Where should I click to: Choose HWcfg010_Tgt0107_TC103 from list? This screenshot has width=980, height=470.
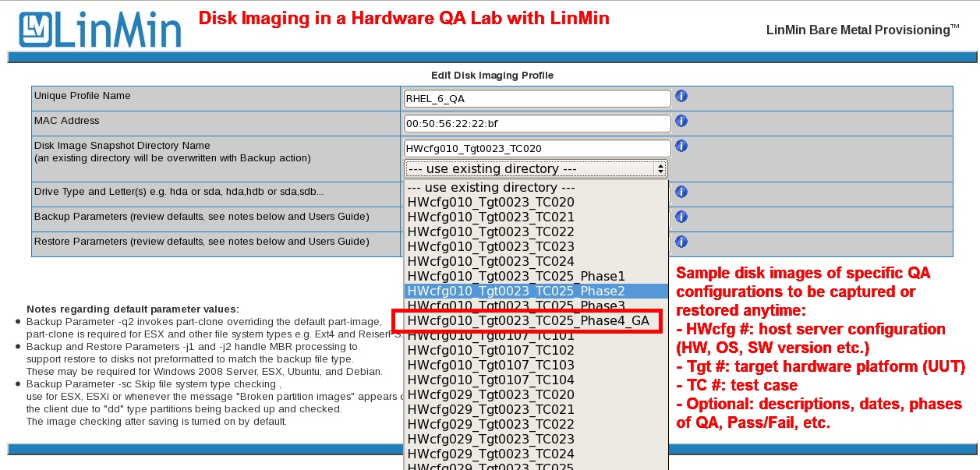[536, 366]
